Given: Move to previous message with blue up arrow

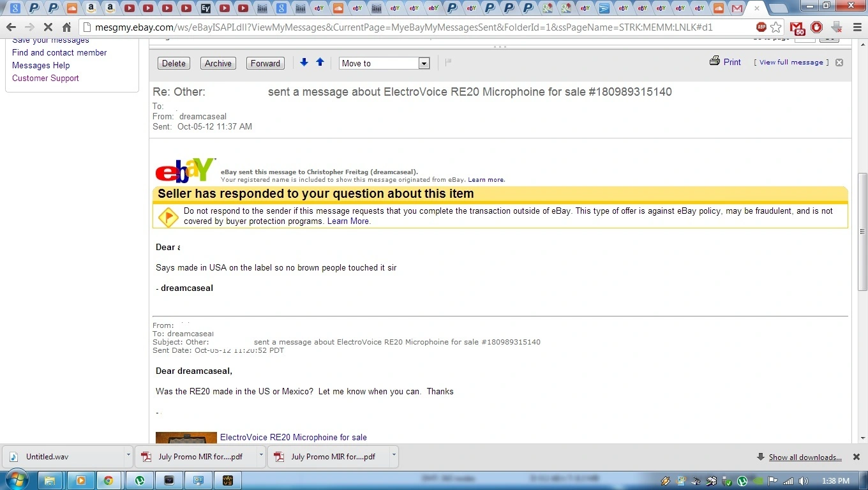Looking at the screenshot, I should [320, 62].
